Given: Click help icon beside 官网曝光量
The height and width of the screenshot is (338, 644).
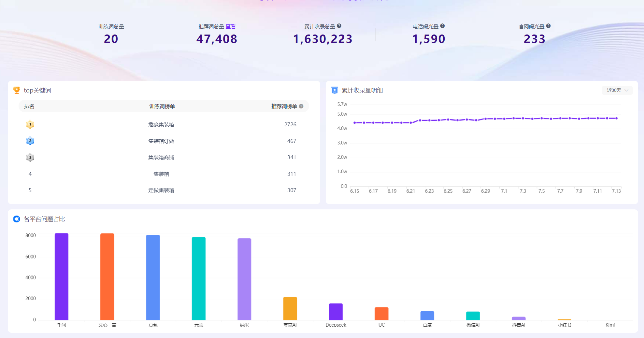Looking at the screenshot, I should coord(549,26).
